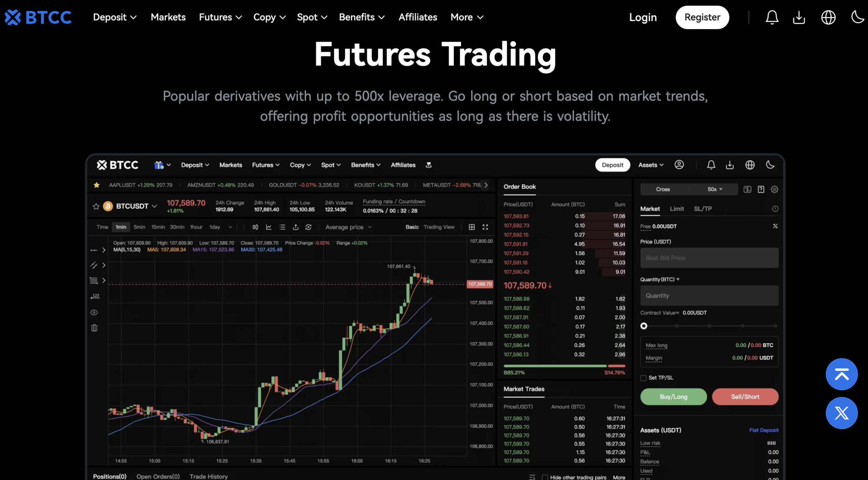This screenshot has height=480, width=868.
Task: Open the language globe icon
Action: pyautogui.click(x=828, y=17)
